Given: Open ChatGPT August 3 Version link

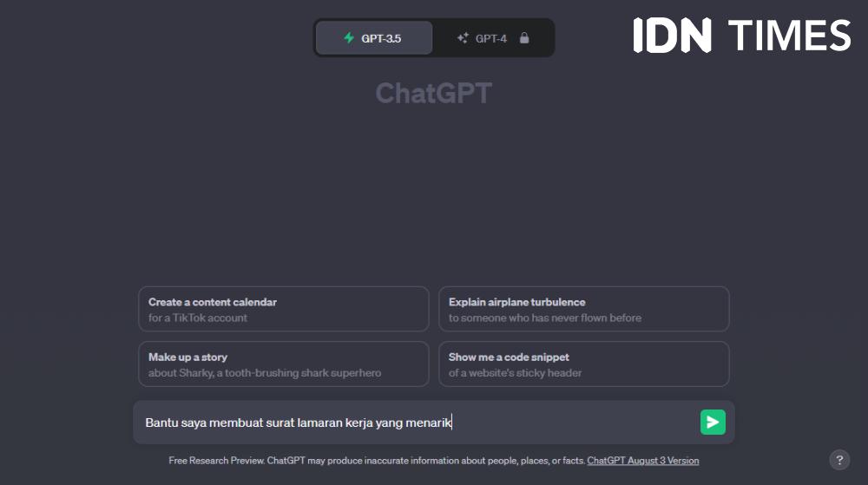Looking at the screenshot, I should 642,461.
